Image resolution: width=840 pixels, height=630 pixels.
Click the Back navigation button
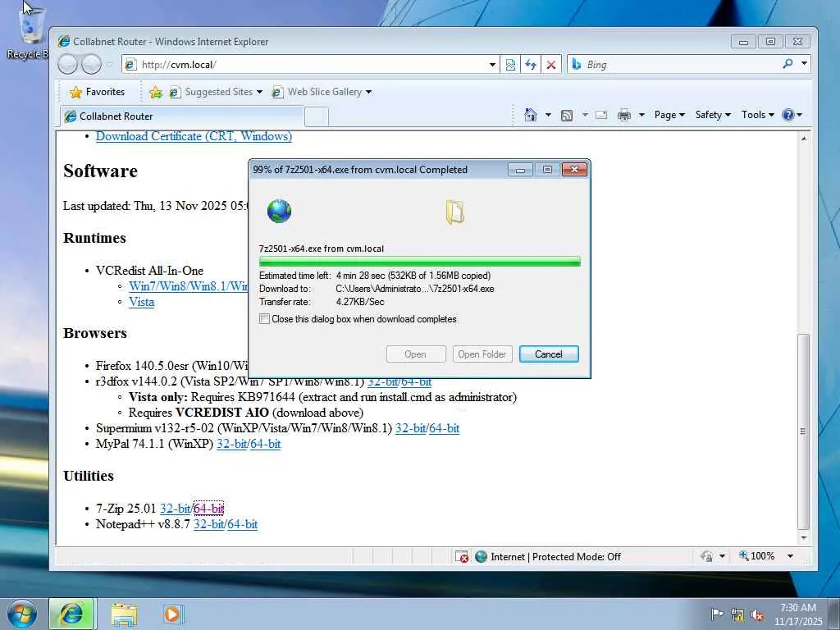[x=68, y=65]
